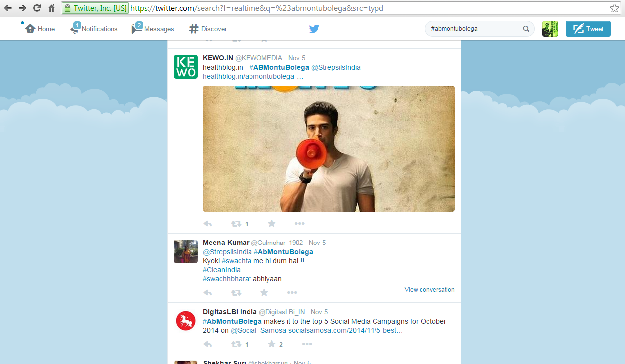Open DigitasLBi India account name
This screenshot has height=364, width=625.
(230, 312)
